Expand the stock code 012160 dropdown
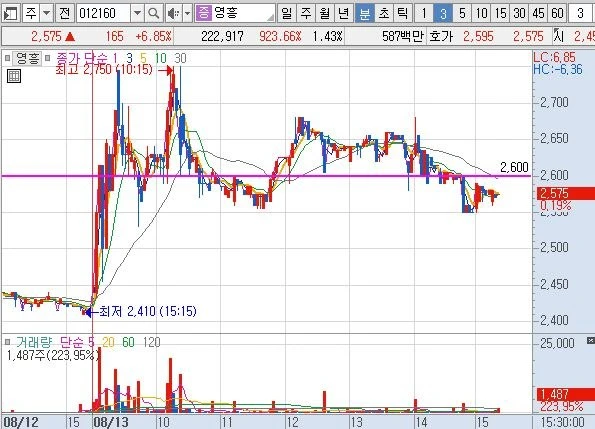The image size is (595, 429). pos(137,14)
